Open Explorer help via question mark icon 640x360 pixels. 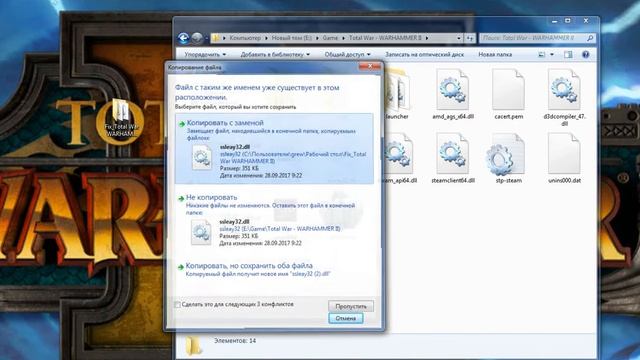click(x=585, y=54)
